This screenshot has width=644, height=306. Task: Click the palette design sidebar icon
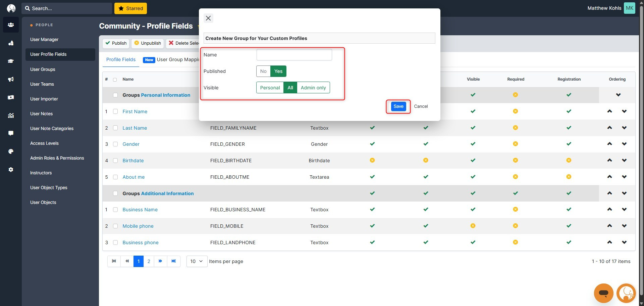(x=11, y=151)
